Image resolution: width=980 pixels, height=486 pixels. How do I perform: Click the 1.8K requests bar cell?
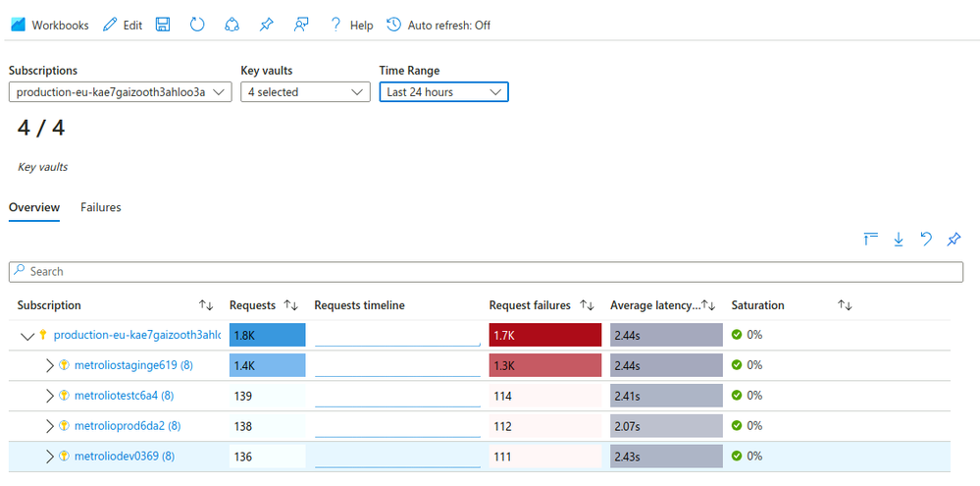[268, 335]
